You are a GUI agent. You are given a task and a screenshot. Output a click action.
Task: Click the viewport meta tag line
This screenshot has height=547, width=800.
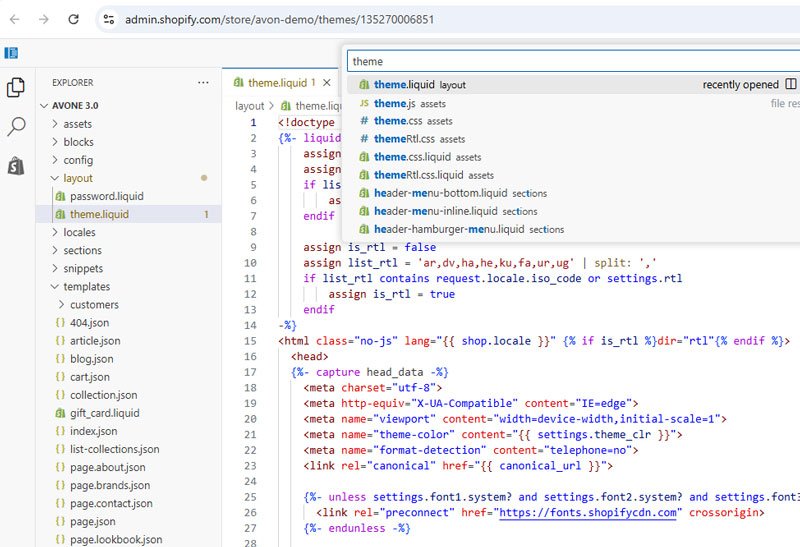[515, 419]
